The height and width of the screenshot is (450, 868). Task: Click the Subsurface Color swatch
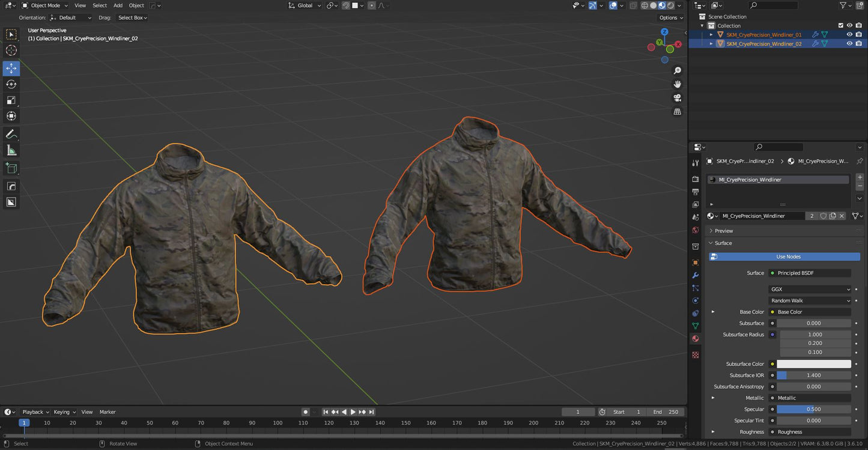click(x=815, y=363)
